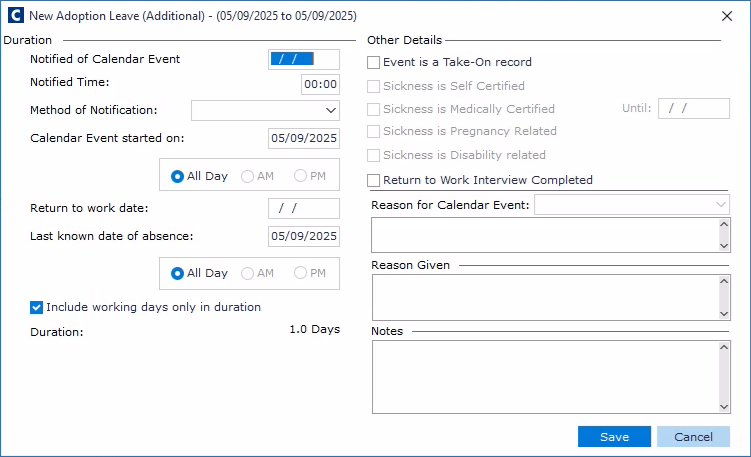Click the Notified Time field
The image size is (751, 457).
320,85
